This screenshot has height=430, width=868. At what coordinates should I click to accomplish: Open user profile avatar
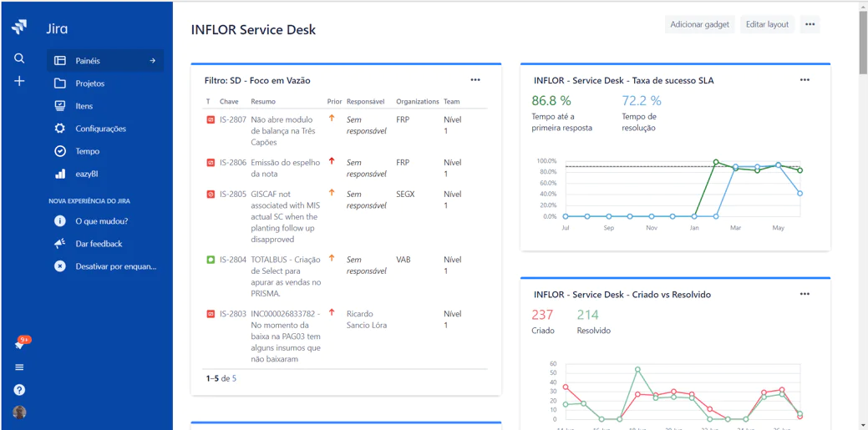pyautogui.click(x=19, y=412)
